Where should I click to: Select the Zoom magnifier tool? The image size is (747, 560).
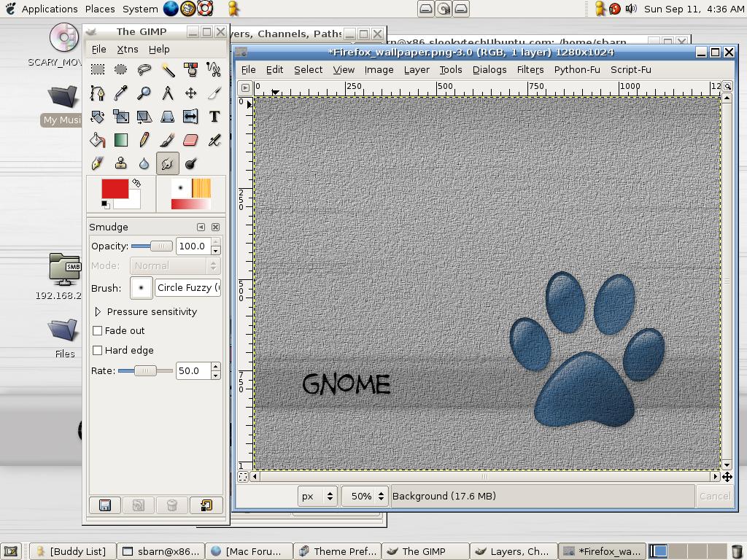click(x=144, y=93)
